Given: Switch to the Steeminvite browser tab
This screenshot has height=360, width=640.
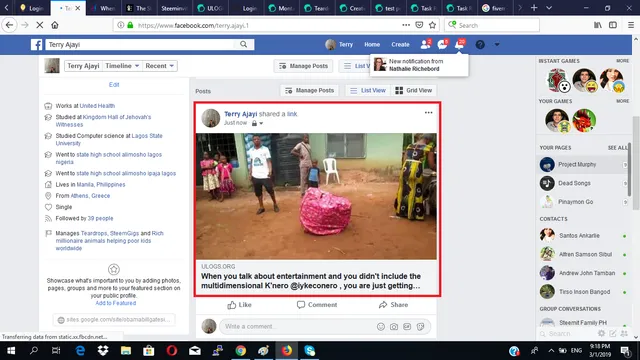Looking at the screenshot, I should click(174, 8).
